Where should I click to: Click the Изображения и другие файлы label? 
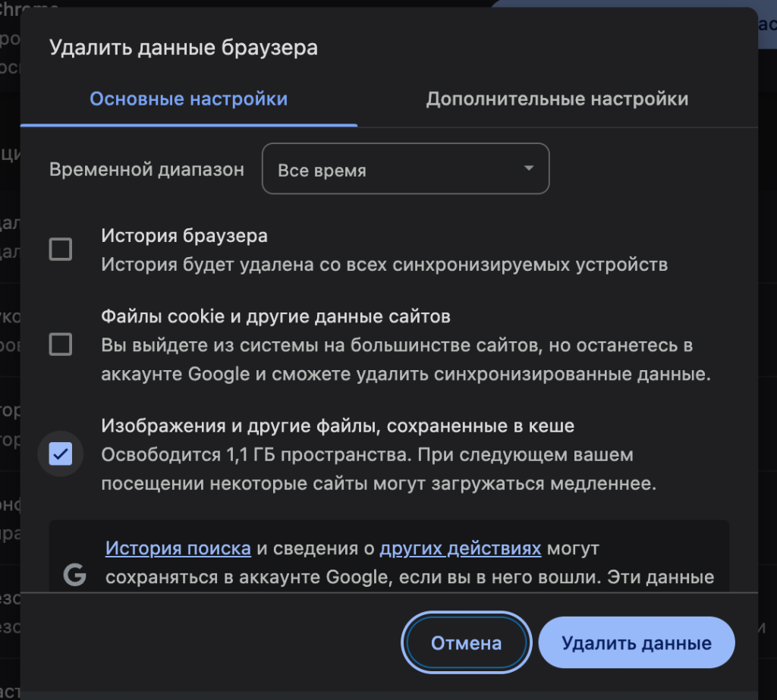click(338, 426)
